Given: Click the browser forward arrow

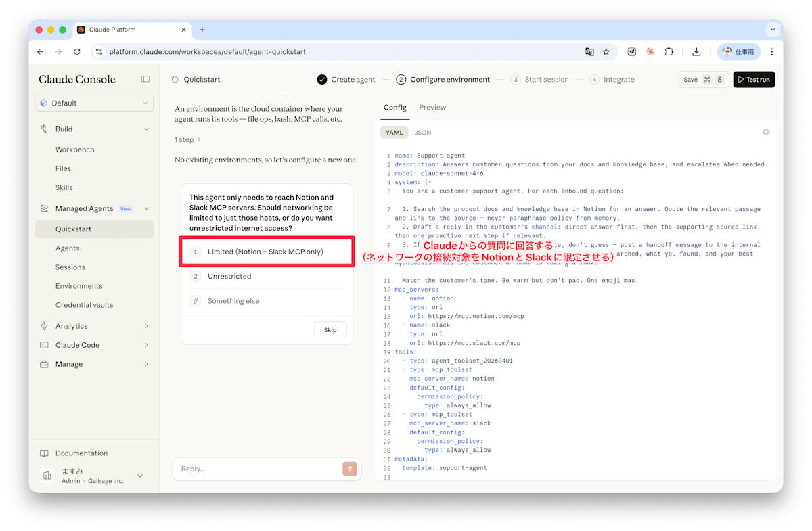Looking at the screenshot, I should [x=58, y=51].
